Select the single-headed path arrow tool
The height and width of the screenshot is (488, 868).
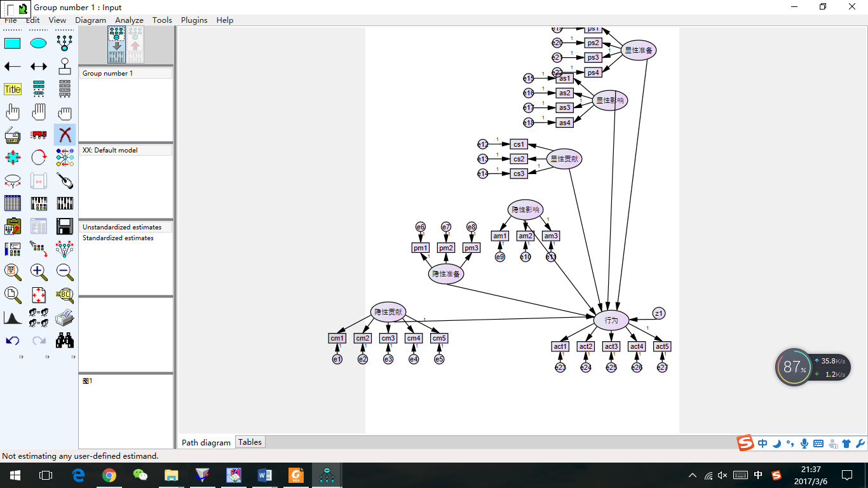pos(13,66)
